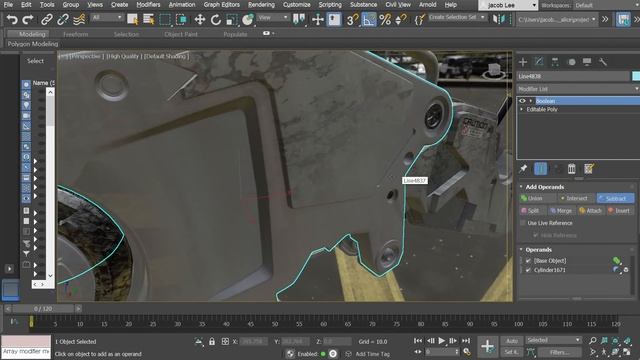Open the Display panel icon

587,62
